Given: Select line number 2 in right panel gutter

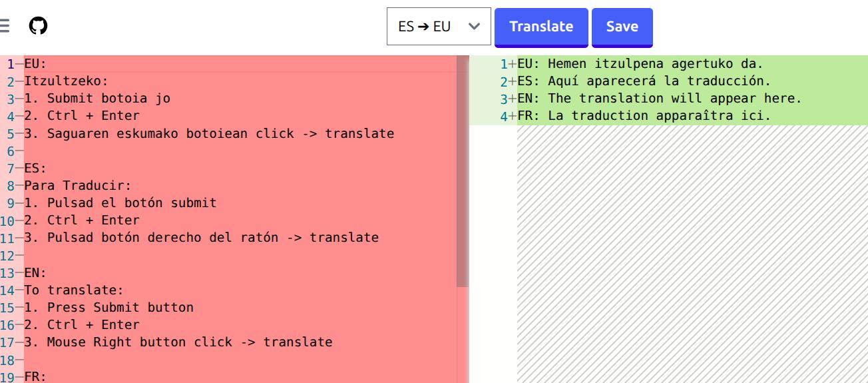Looking at the screenshot, I should (x=504, y=81).
